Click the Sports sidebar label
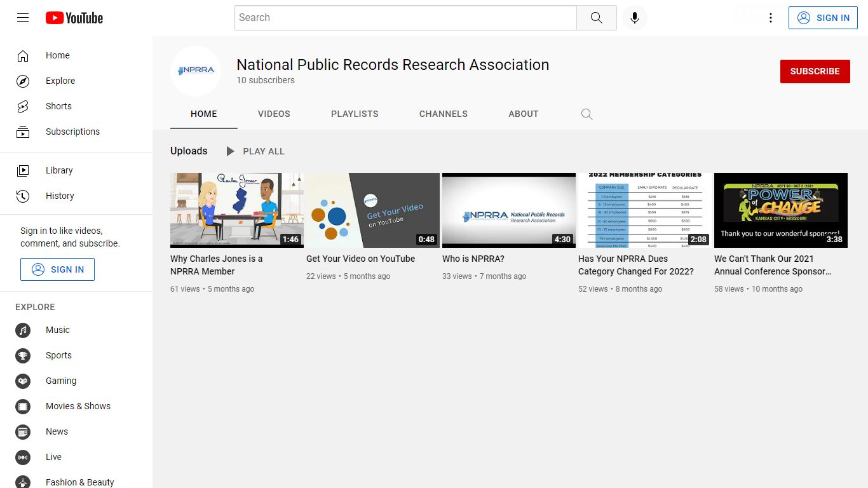 58,355
